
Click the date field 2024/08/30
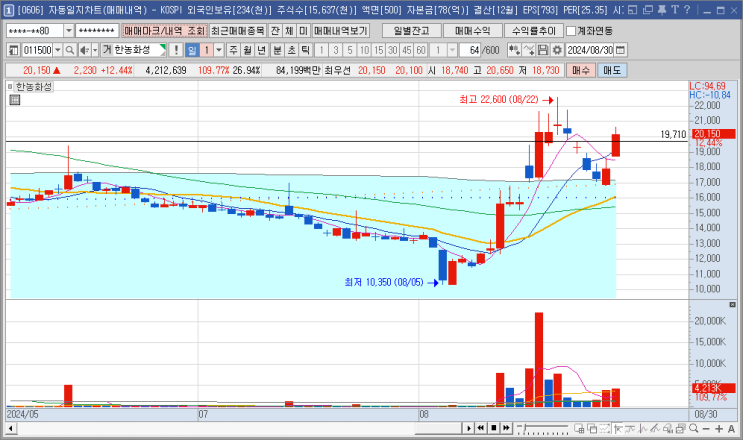590,50
